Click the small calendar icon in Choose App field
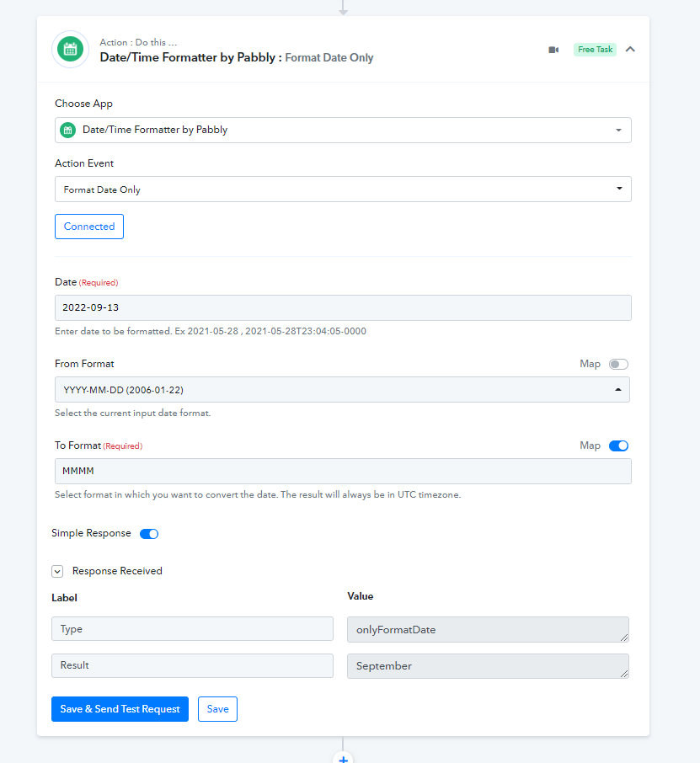Viewport: 700px width, 763px height. coord(67,130)
